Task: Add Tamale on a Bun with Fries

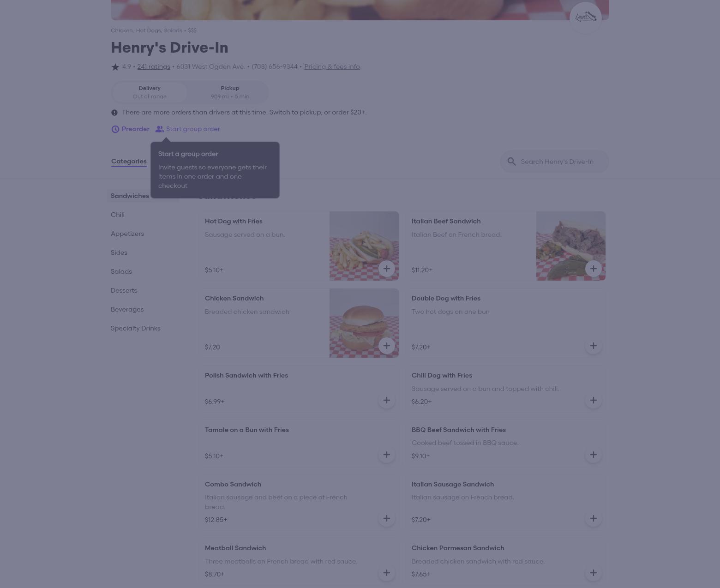Action: [387, 455]
